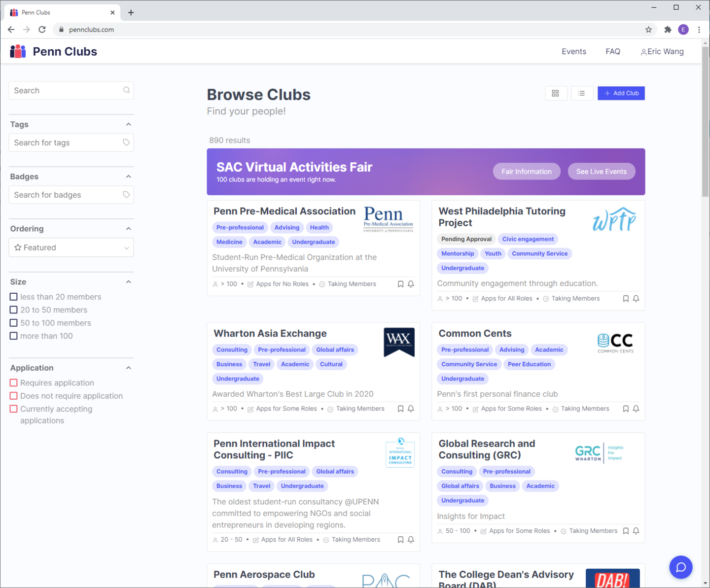This screenshot has width=710, height=588.
Task: Select the Penn Clubs browser tab
Action: (62, 12)
